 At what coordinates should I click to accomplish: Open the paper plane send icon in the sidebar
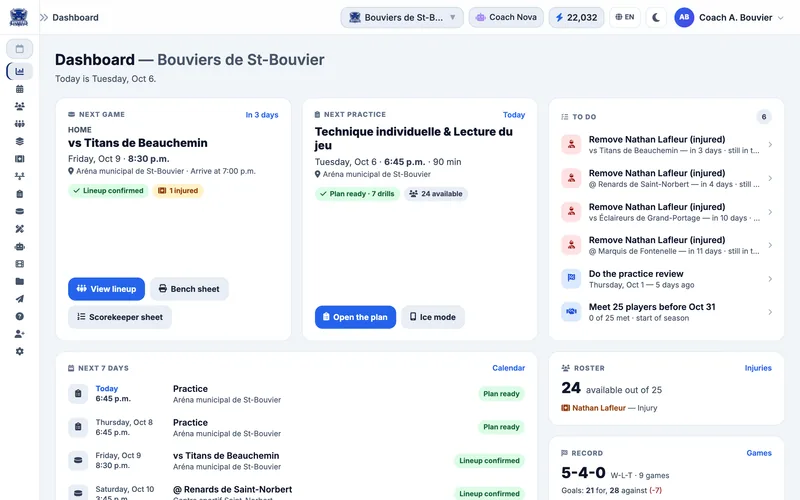[x=19, y=299]
